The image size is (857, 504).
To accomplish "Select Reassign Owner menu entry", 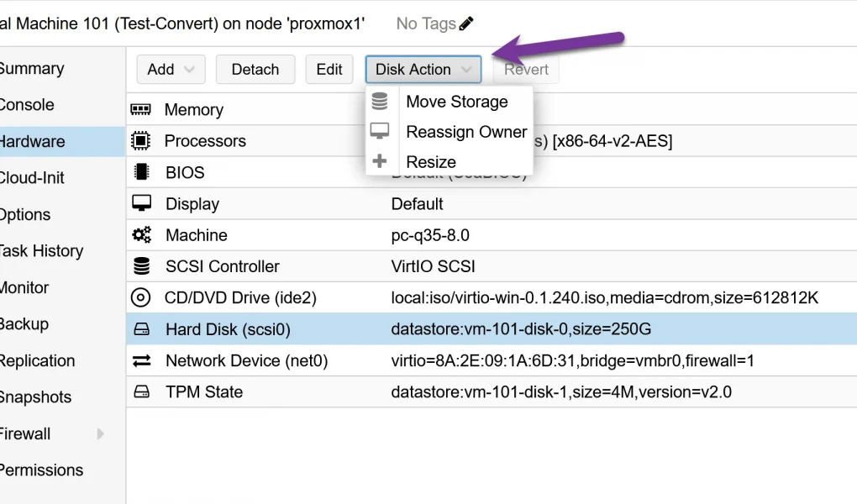I will click(465, 132).
